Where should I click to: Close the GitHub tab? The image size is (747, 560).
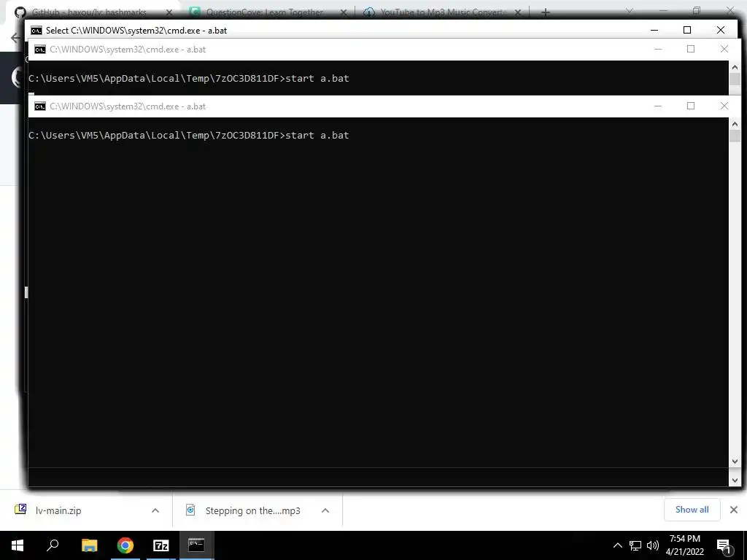(x=169, y=12)
